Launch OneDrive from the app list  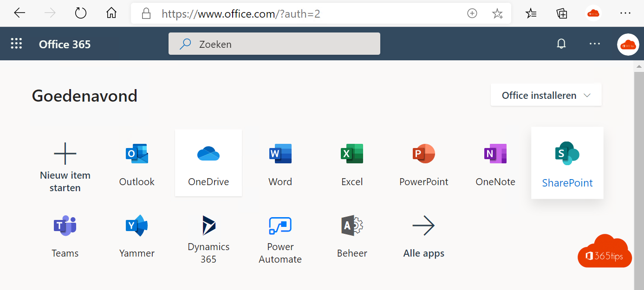tap(208, 162)
